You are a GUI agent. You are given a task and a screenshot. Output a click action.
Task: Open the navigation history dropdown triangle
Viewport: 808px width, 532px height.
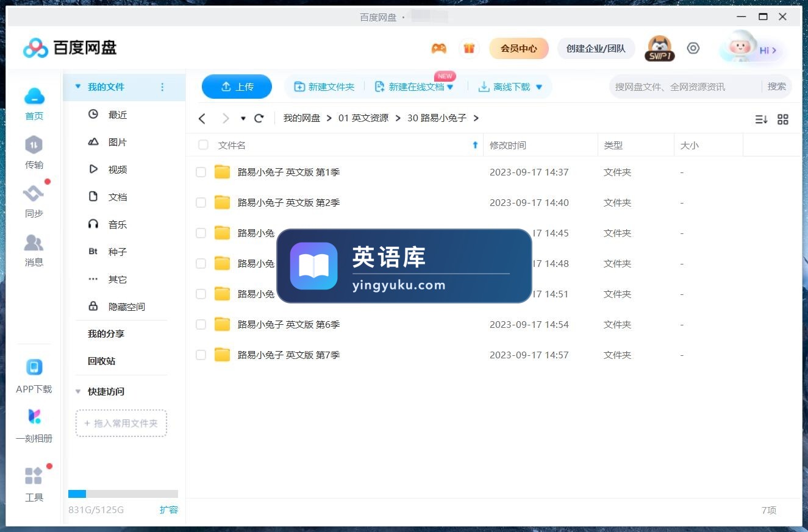pos(243,118)
